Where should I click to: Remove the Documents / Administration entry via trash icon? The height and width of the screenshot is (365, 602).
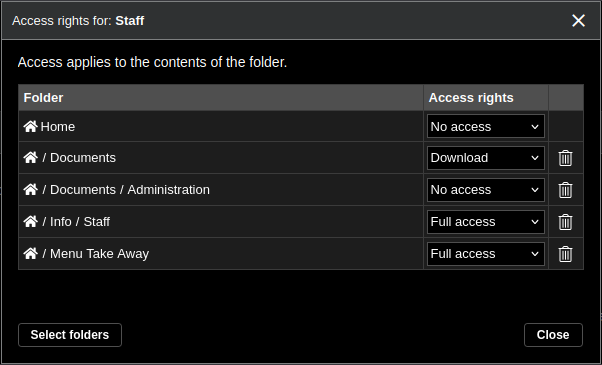click(x=565, y=190)
